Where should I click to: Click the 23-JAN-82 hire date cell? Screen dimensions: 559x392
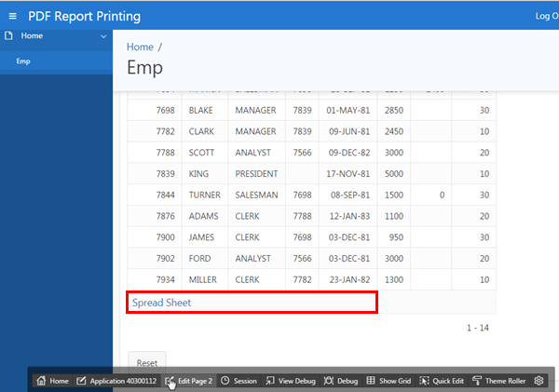tap(348, 279)
